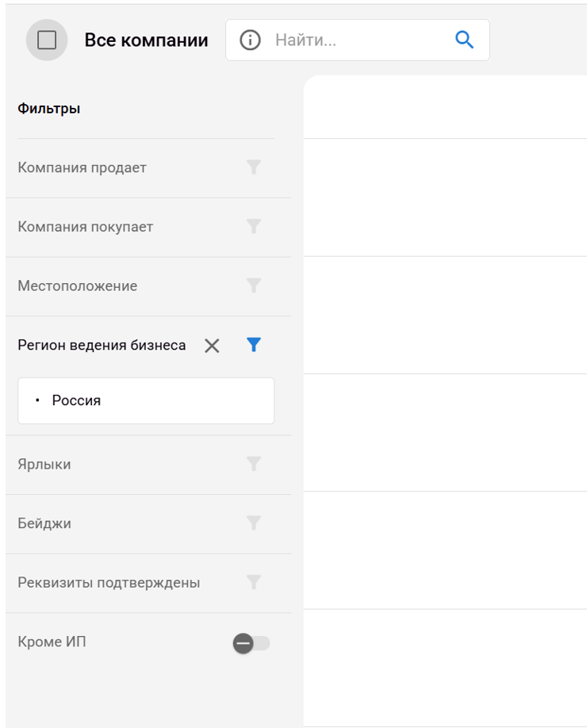Expand the Бейджи filter section

coord(44,524)
